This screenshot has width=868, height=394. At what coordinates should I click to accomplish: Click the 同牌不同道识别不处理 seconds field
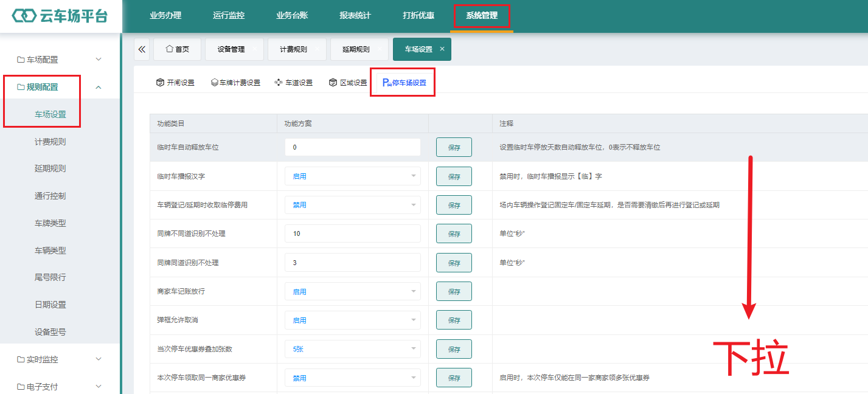pos(353,233)
